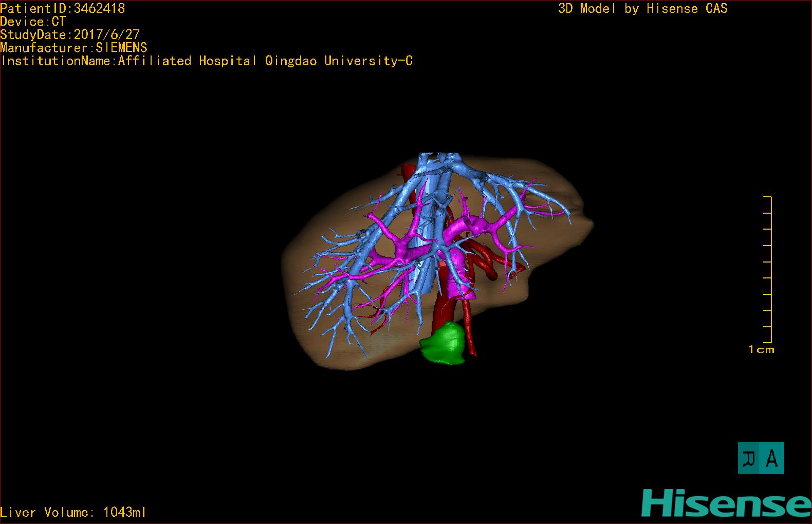812x524 pixels.
Task: Click the Manufacturer:SIEMENS text
Action: click(73, 48)
